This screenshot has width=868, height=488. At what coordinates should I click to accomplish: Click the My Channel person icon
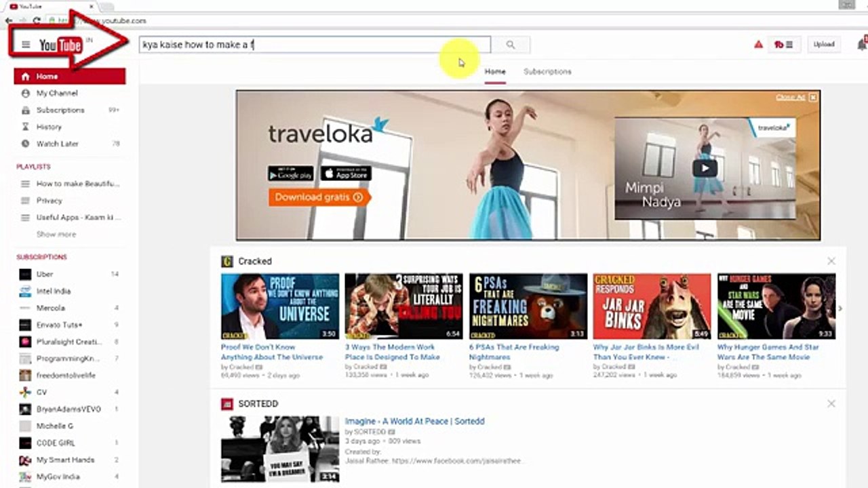click(25, 94)
